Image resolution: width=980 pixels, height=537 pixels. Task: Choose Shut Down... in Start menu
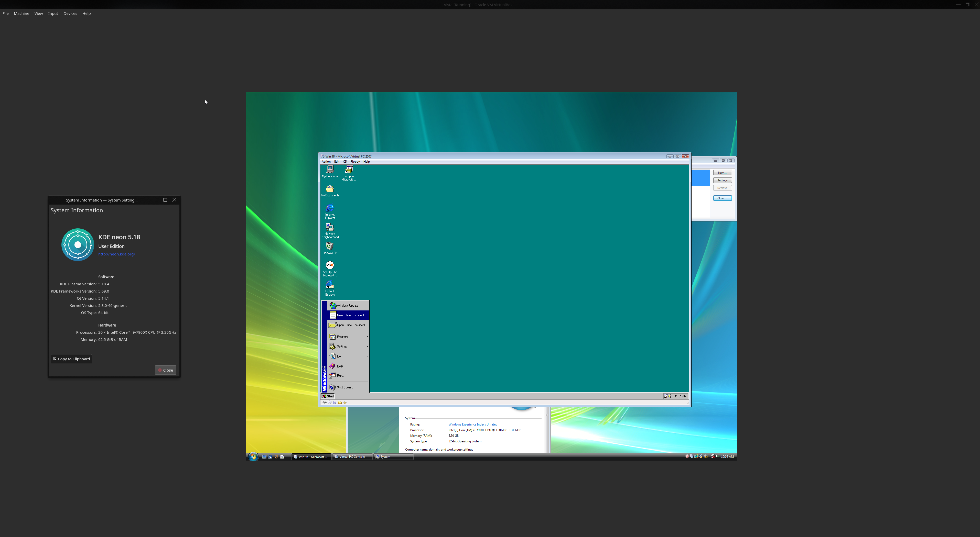(348, 387)
